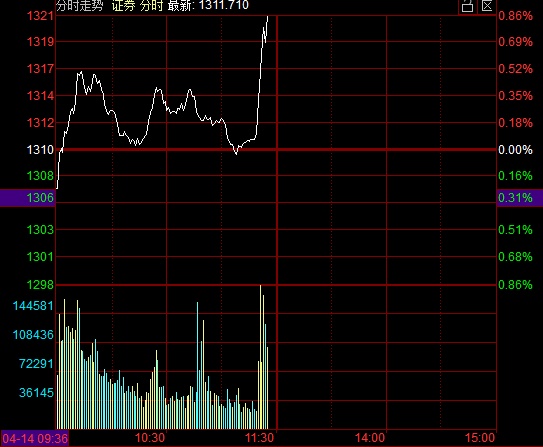Click the yellow 分时 label beside 证券

[x=151, y=5]
